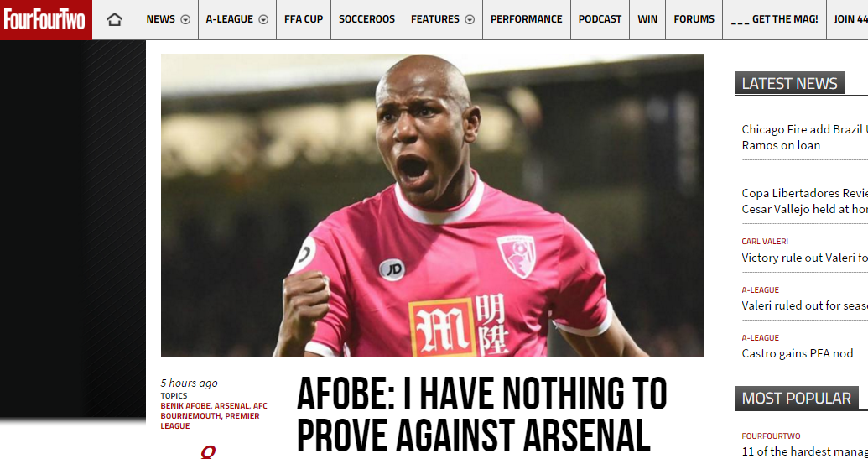
Task: Open the Benik Afobe article photo
Action: 433,205
